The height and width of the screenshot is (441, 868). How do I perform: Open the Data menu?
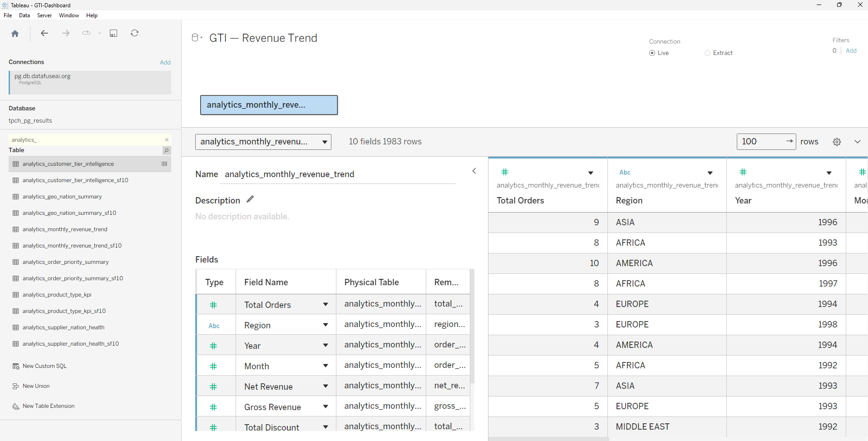pos(25,15)
